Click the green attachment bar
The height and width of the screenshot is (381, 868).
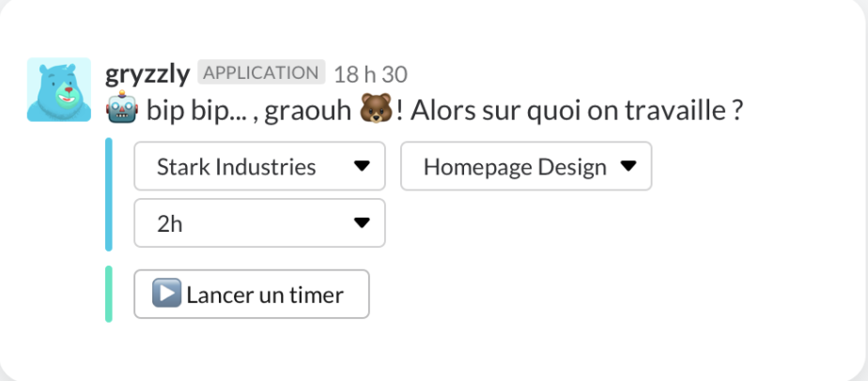tap(109, 294)
